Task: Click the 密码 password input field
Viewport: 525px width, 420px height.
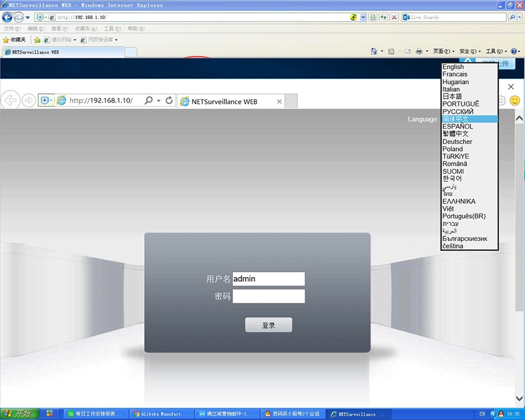Action: (268, 296)
